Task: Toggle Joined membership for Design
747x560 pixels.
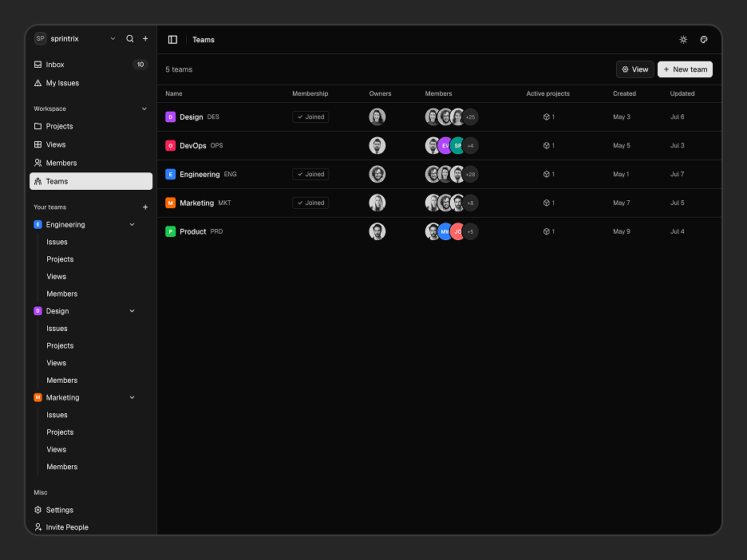Action: pyautogui.click(x=310, y=116)
